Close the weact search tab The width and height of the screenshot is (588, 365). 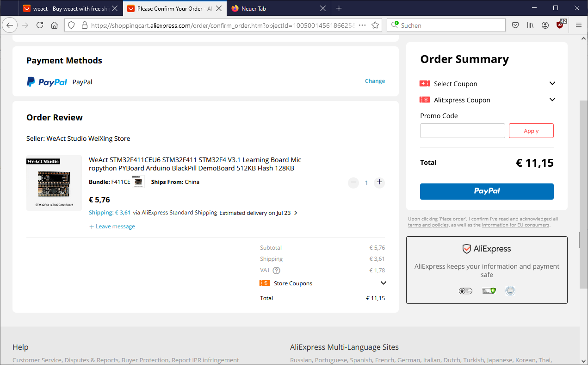115,8
